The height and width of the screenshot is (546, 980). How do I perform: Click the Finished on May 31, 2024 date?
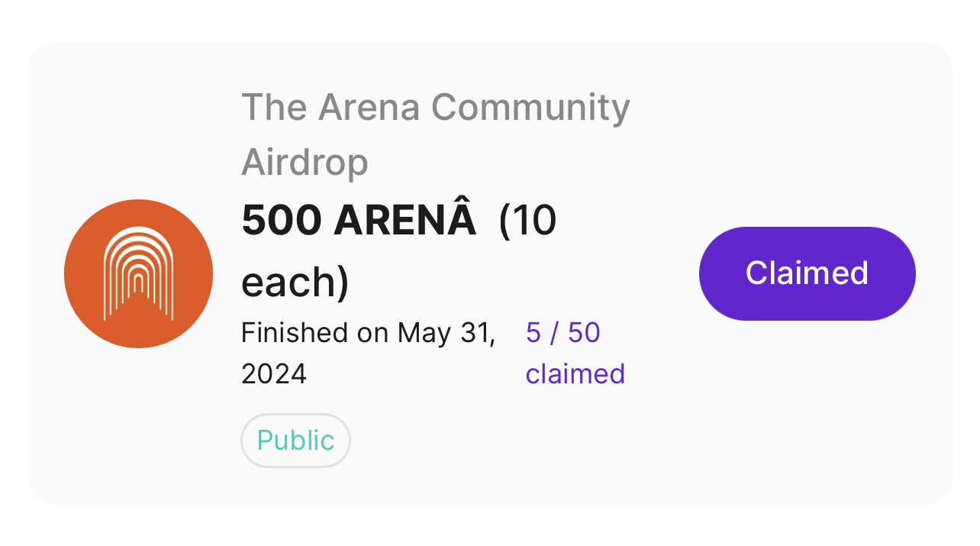pos(368,353)
